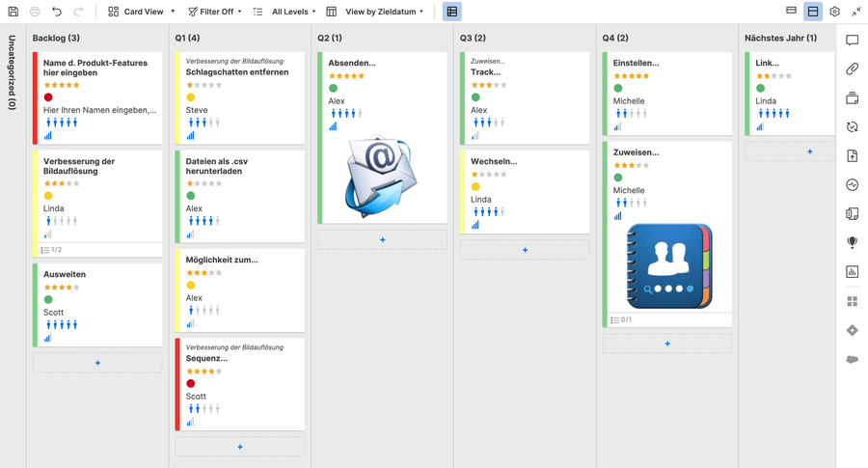The height and width of the screenshot is (468, 868).
Task: Click signal bars icon on Wechseln card
Action: [x=475, y=224]
